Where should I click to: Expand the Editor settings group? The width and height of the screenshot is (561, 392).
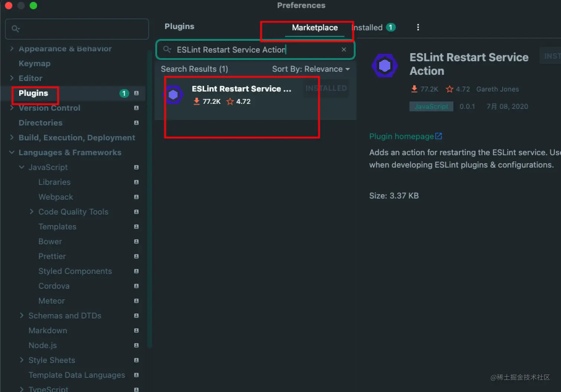(12, 78)
